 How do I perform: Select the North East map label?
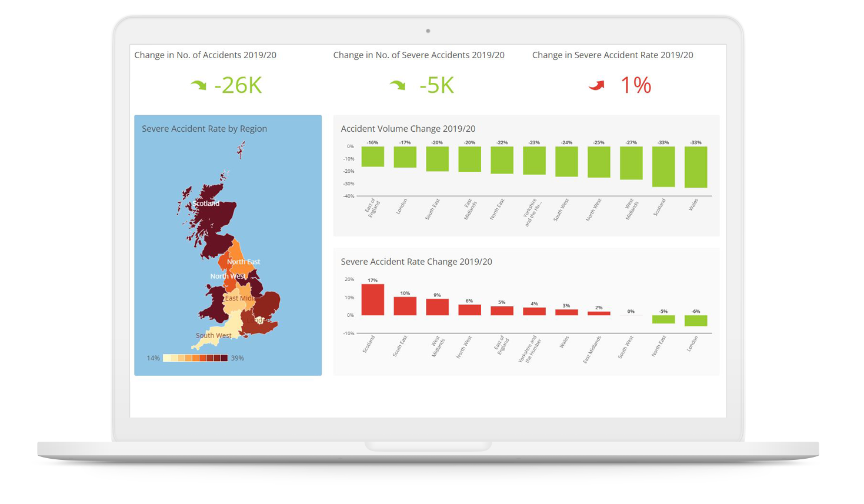243,262
